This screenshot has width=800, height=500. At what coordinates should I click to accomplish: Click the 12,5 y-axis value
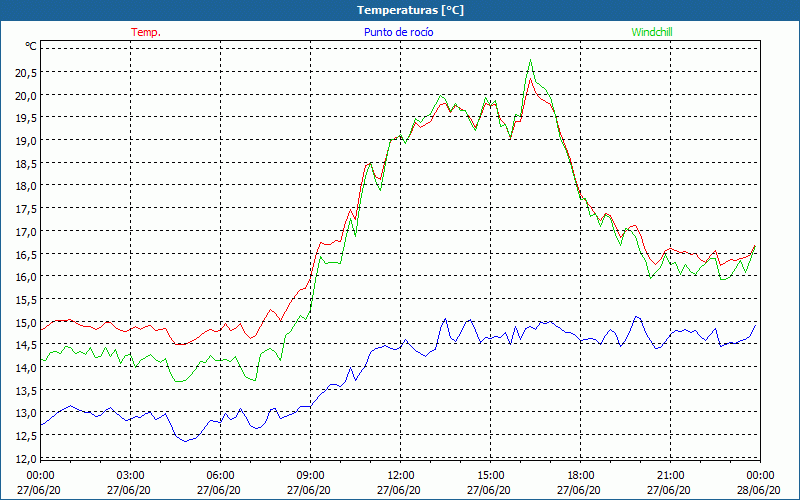[x=26, y=436]
